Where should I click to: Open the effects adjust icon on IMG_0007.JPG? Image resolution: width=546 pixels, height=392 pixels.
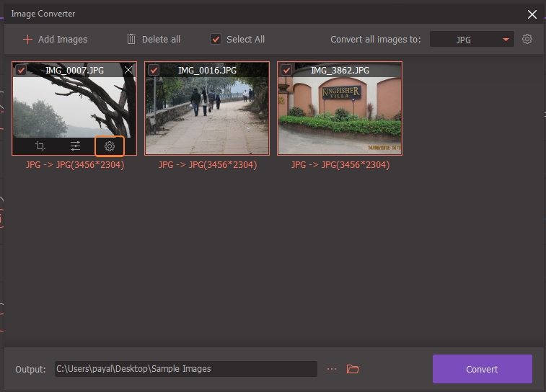[x=75, y=146]
